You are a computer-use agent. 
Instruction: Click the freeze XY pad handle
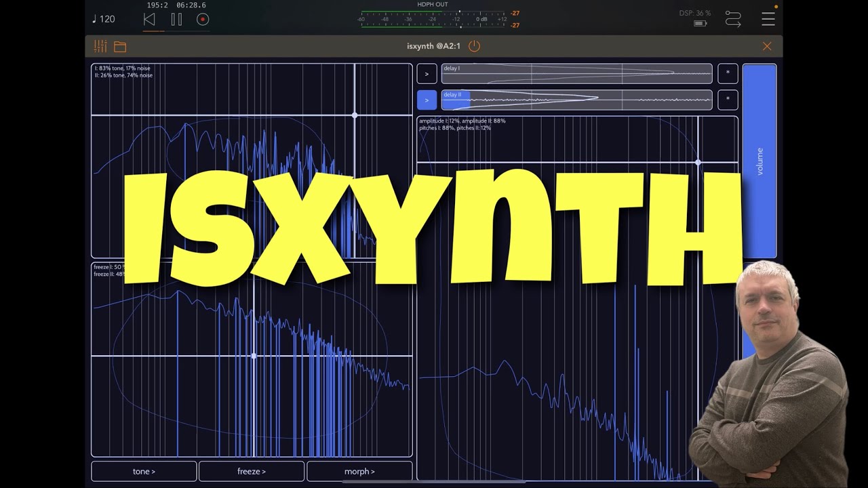coord(254,356)
